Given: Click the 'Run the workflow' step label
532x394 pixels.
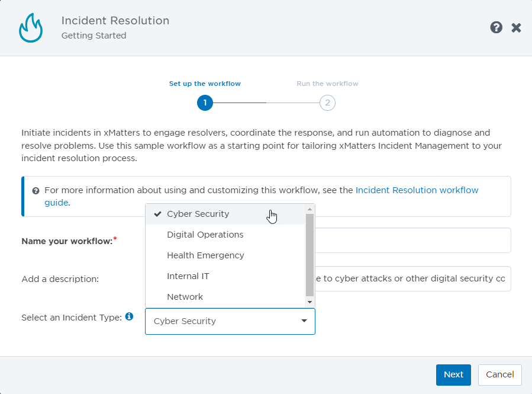Looking at the screenshot, I should pos(327,84).
